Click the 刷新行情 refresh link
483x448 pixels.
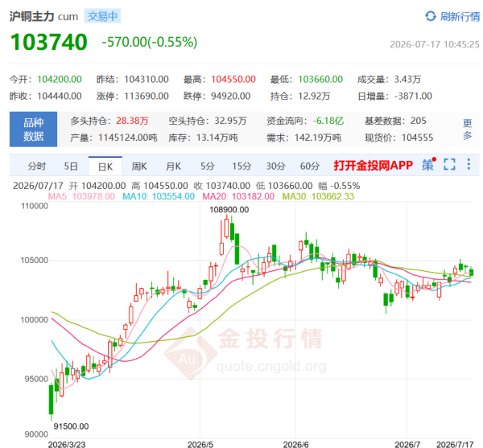[460, 17]
